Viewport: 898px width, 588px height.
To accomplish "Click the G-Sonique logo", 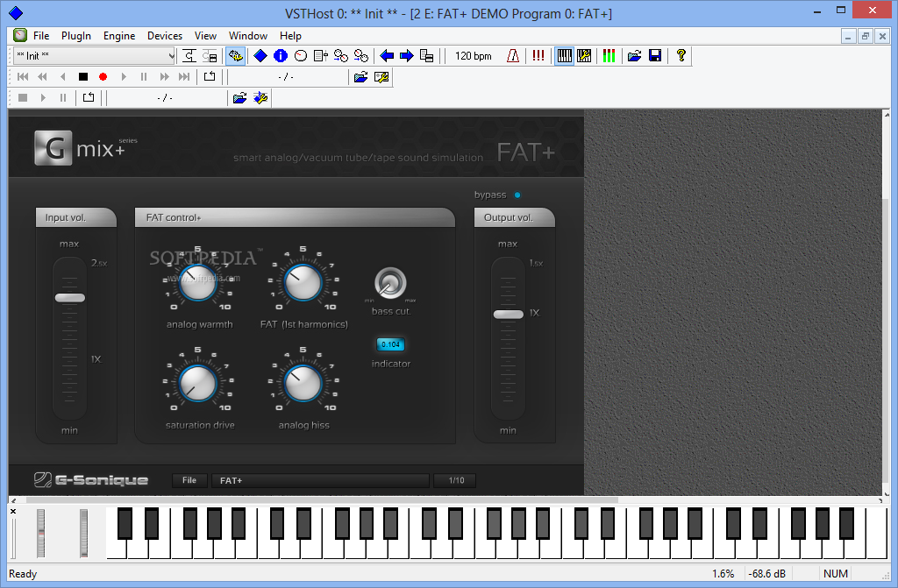I will (91, 480).
